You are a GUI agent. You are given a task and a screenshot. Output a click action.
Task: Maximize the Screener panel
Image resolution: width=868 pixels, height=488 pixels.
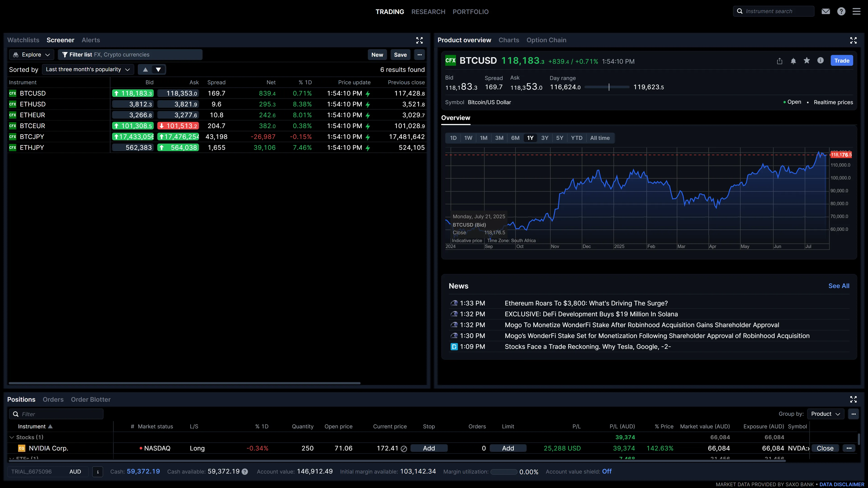coord(419,40)
